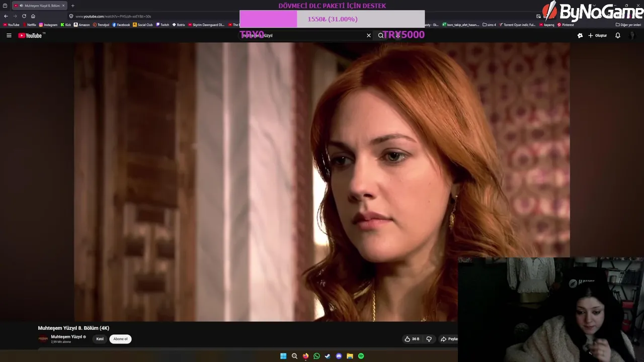Open browser home page icon
644x362 pixels.
pyautogui.click(x=33, y=16)
